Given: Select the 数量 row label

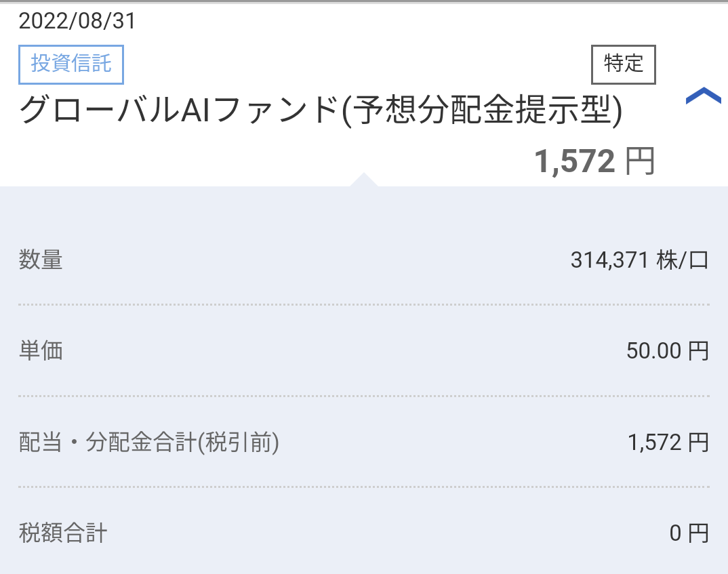Looking at the screenshot, I should click(41, 260).
